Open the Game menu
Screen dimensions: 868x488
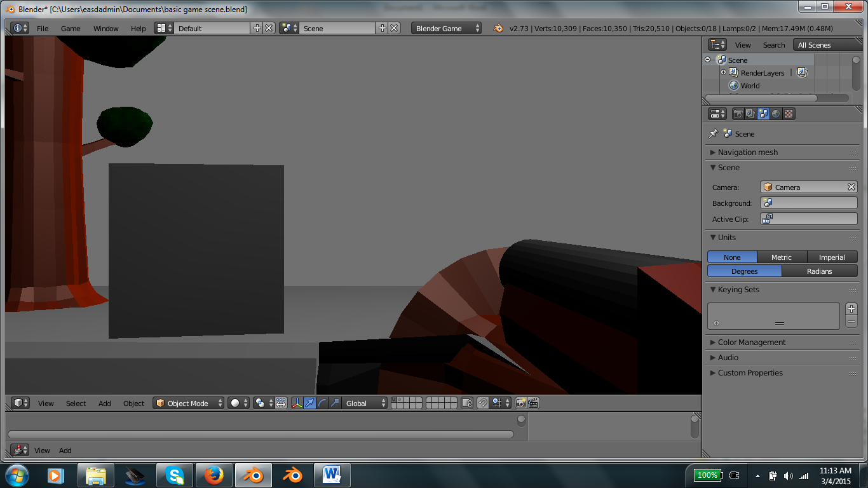click(71, 28)
